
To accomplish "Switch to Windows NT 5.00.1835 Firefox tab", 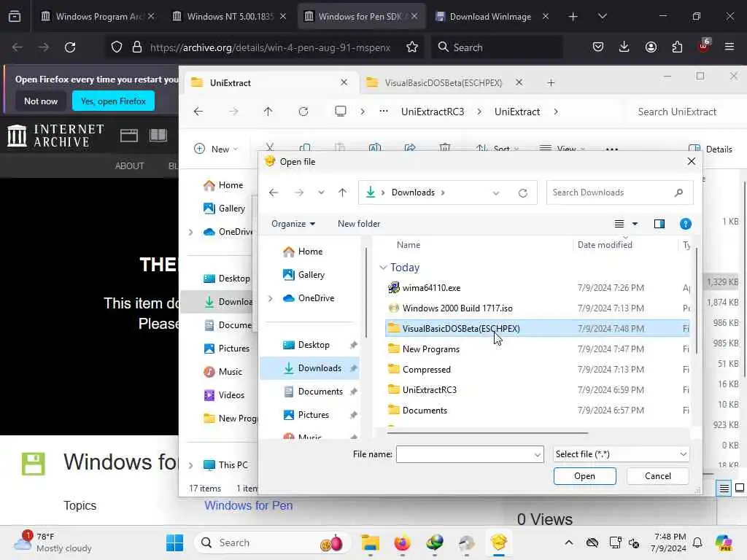I will pyautogui.click(x=230, y=17).
